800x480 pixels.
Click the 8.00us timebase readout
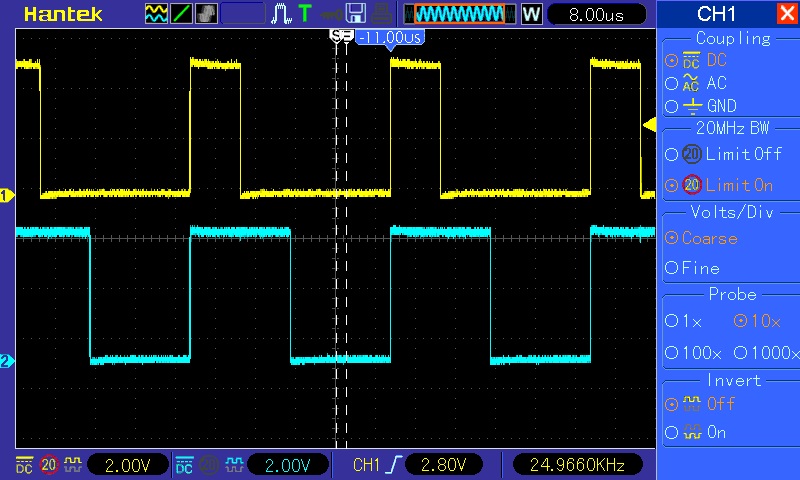click(596, 14)
